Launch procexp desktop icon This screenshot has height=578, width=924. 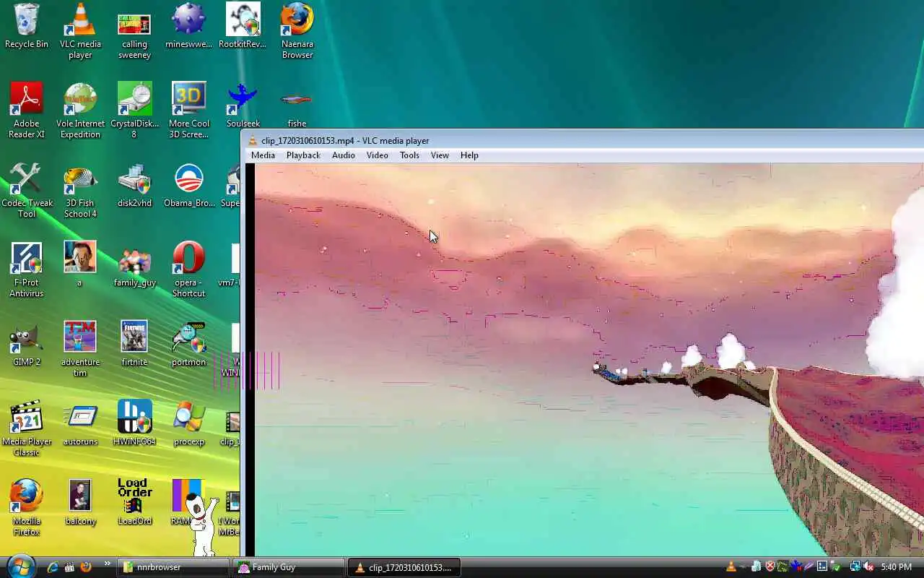coord(188,424)
